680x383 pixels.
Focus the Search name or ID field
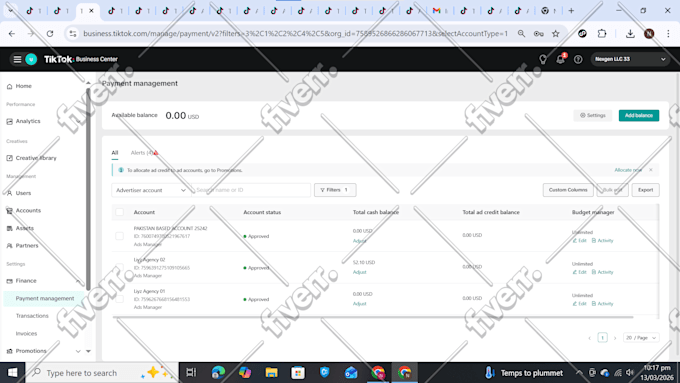click(251, 190)
